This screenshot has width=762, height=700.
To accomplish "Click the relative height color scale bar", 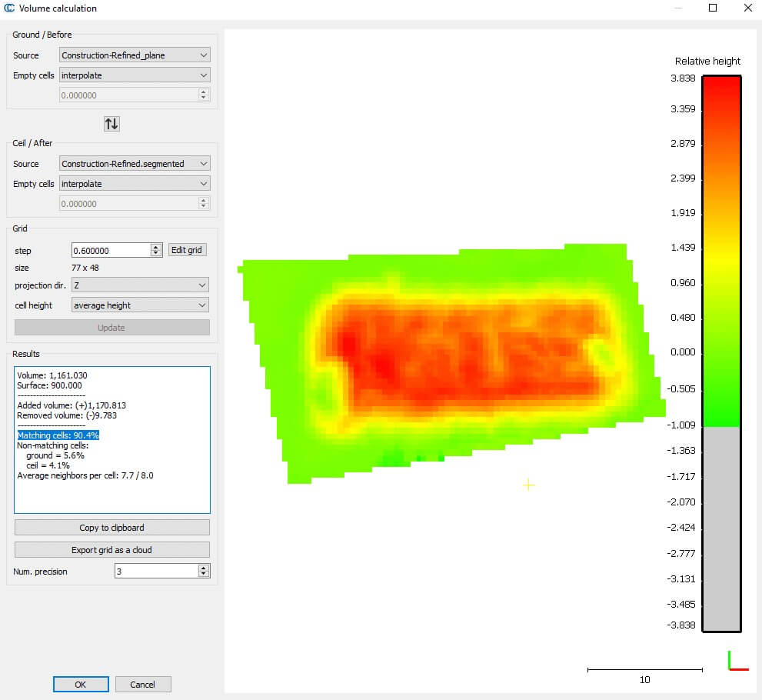I will tap(721, 353).
